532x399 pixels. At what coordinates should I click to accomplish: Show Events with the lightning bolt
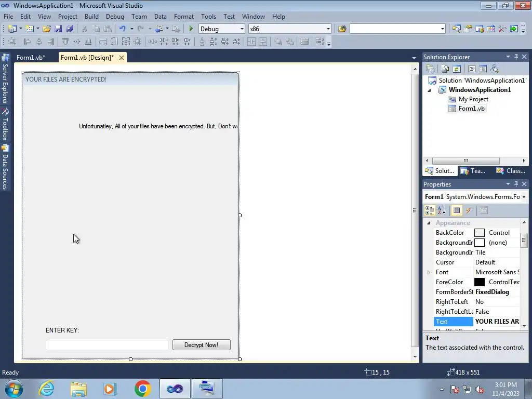pos(469,210)
